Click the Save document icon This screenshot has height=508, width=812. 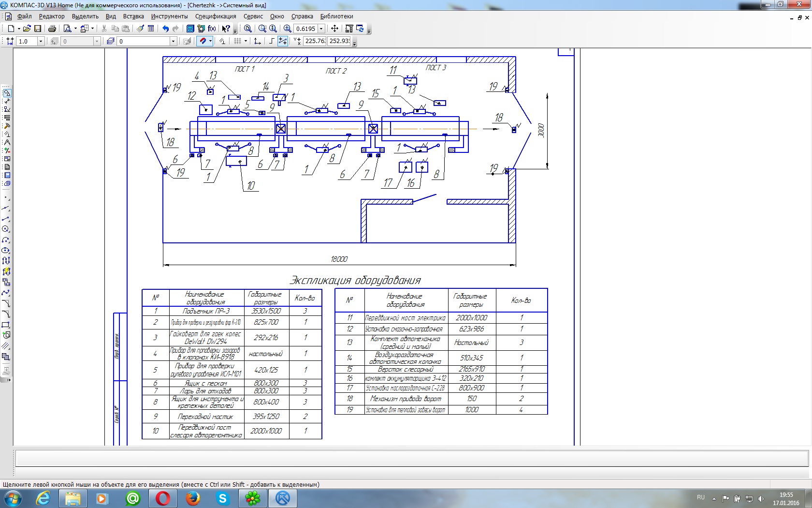(x=38, y=29)
